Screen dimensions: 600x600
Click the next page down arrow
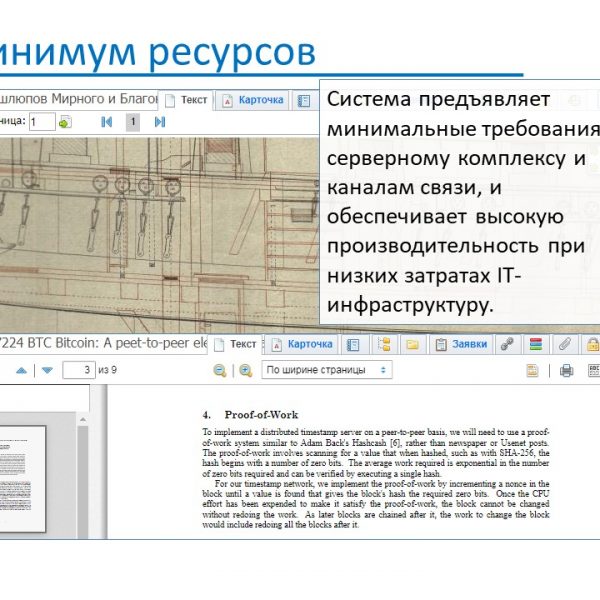[45, 371]
